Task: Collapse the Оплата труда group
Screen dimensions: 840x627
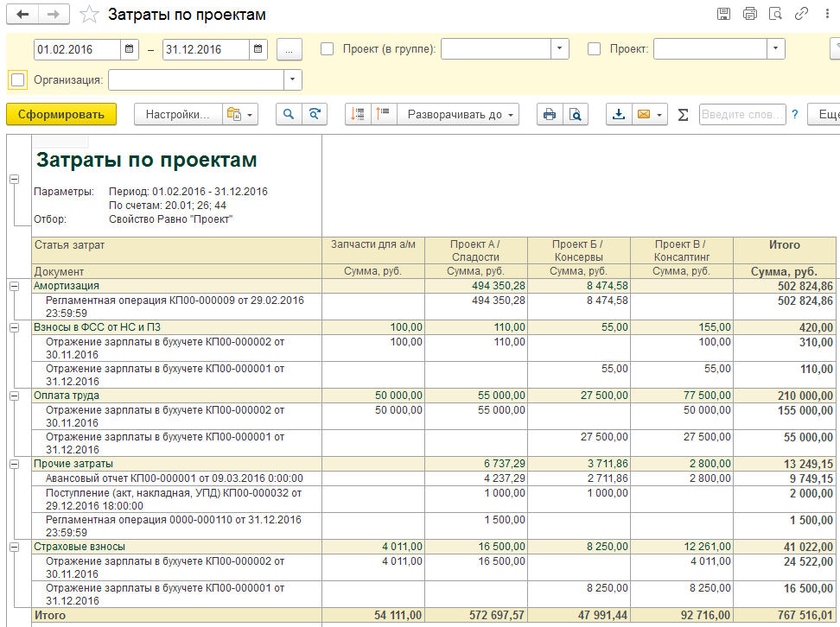Action: (15, 396)
